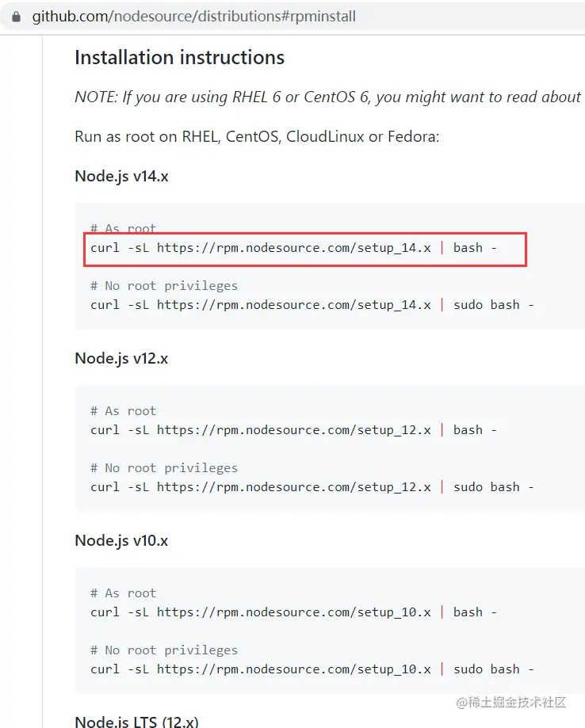This screenshot has width=585, height=728.
Task: Click '# As root' comment under Node.js v10.x
Action: pyautogui.click(x=124, y=593)
